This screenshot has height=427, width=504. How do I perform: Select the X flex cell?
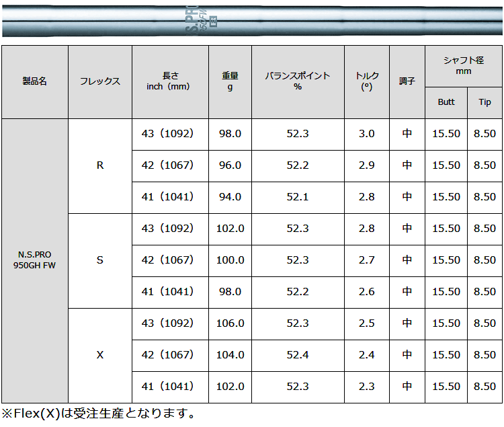100,355
